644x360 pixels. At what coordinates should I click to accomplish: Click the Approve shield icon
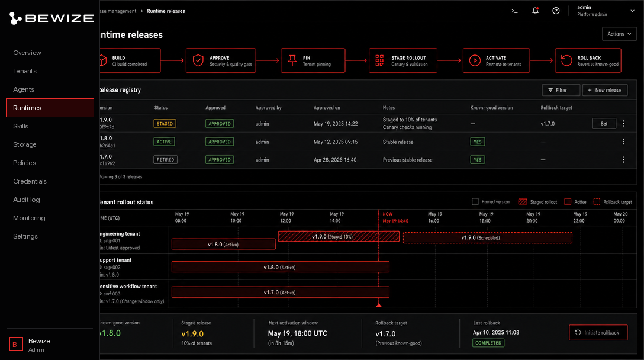(x=198, y=60)
